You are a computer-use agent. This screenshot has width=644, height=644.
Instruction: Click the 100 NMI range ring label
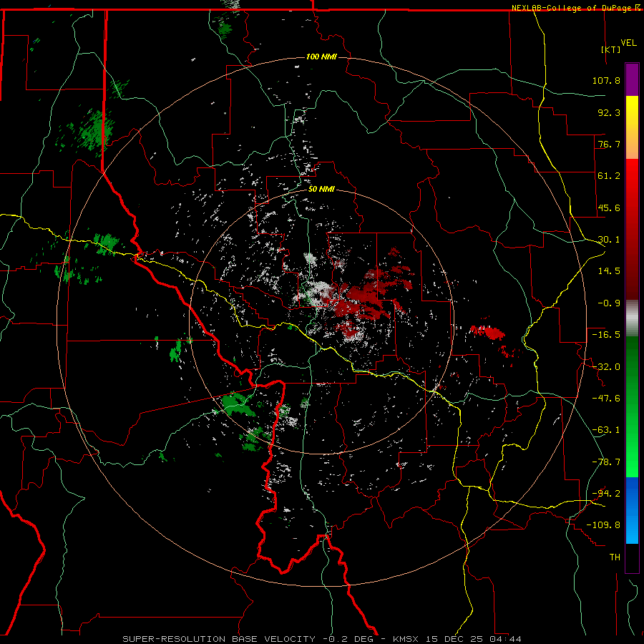[321, 57]
